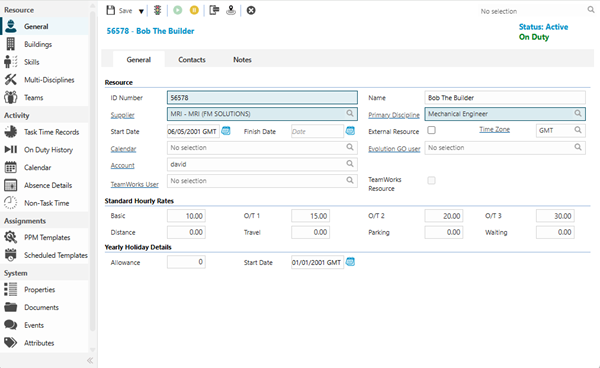Open Events in System section
This screenshot has width=600, height=368.
[x=44, y=325]
